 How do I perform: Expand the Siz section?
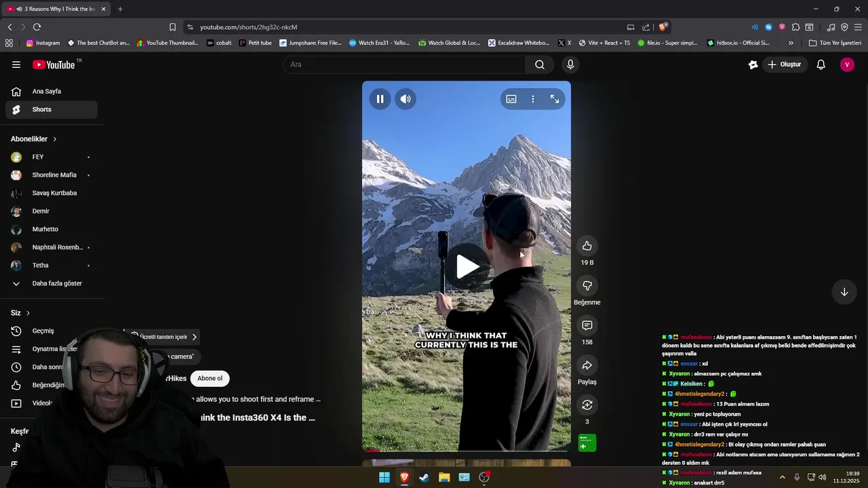coord(20,313)
